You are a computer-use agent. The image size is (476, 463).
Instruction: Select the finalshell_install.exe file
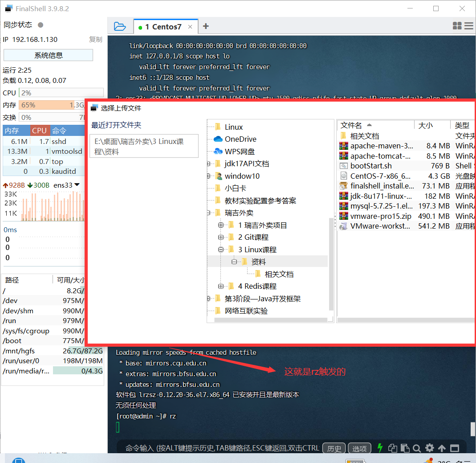pos(382,186)
